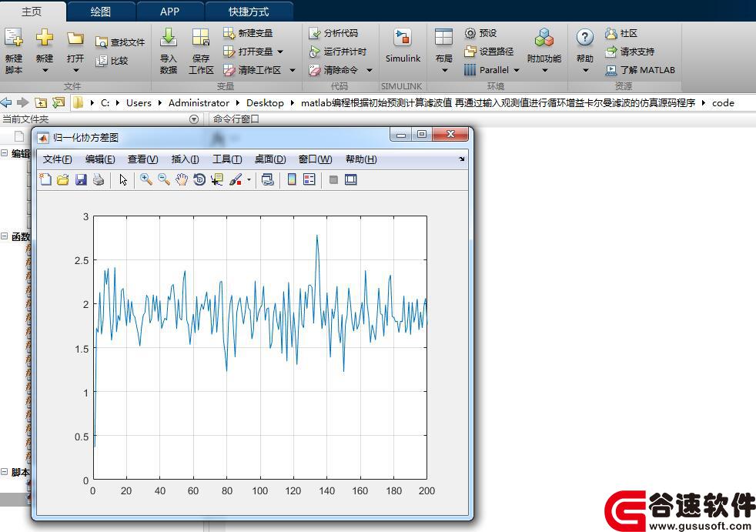Viewport: 756px width, 532px height.
Task: Open the 附加功能 (Add-Ons) dropdown
Action: (545, 71)
